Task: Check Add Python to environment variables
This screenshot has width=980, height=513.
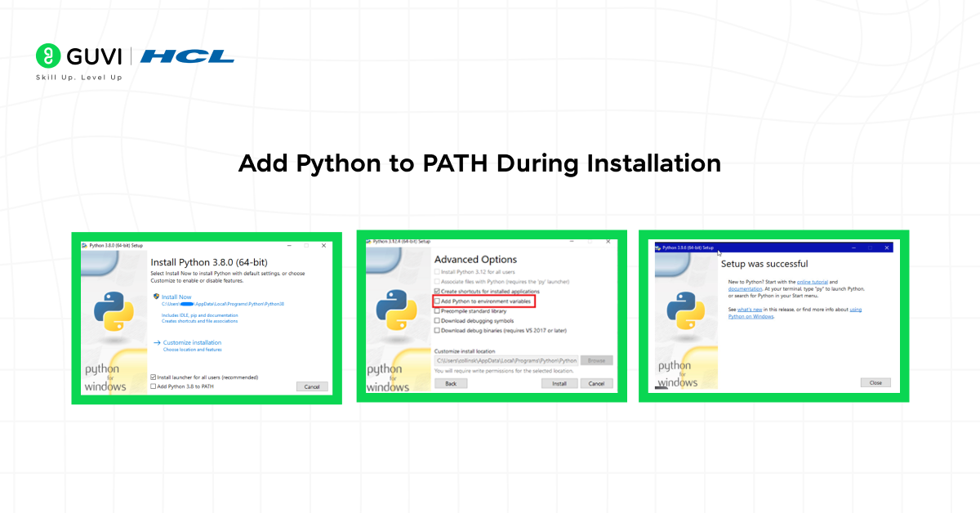Action: 437,302
